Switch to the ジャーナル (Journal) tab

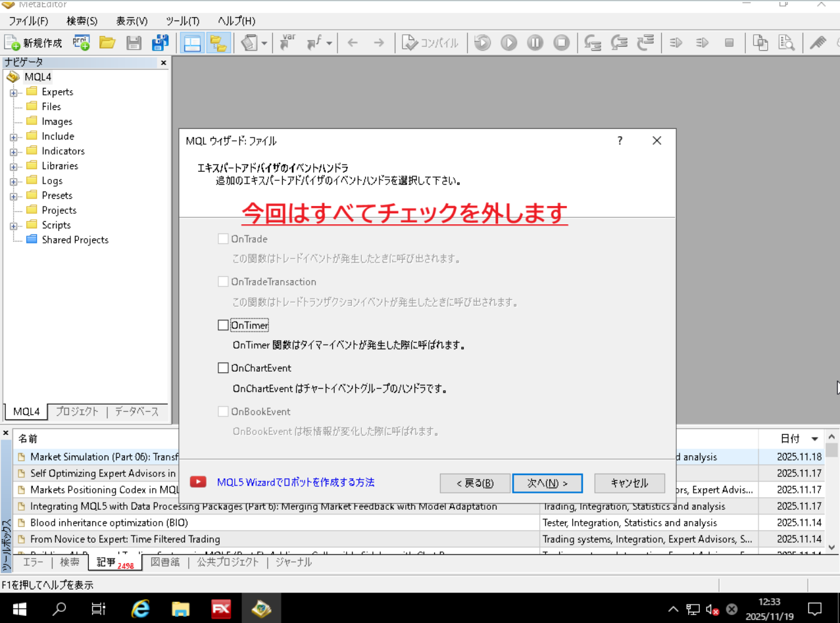coord(291,562)
